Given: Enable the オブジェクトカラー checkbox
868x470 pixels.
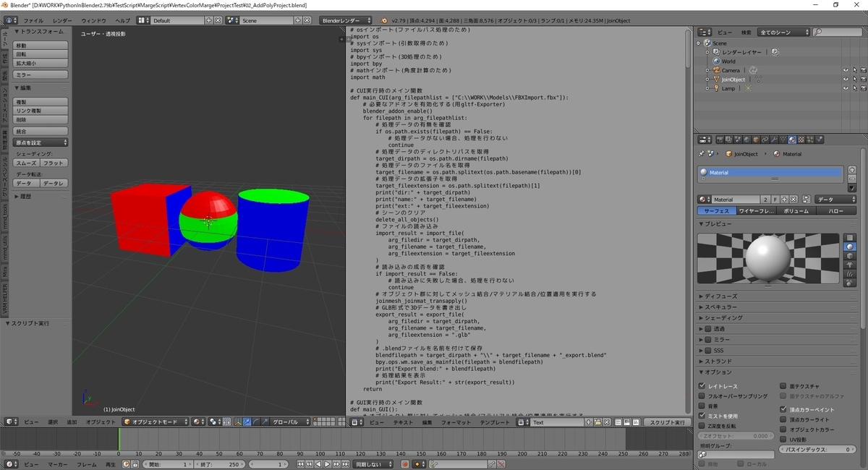Looking at the screenshot, I should coord(783,430).
